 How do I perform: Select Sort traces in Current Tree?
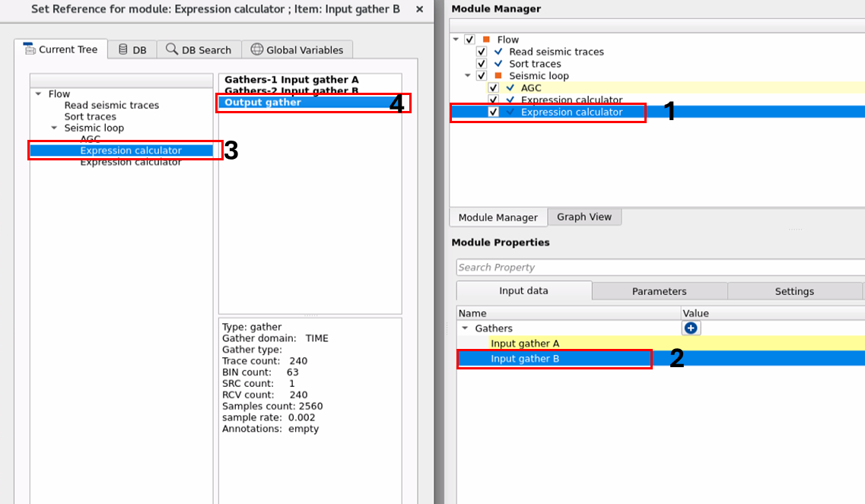[90, 116]
